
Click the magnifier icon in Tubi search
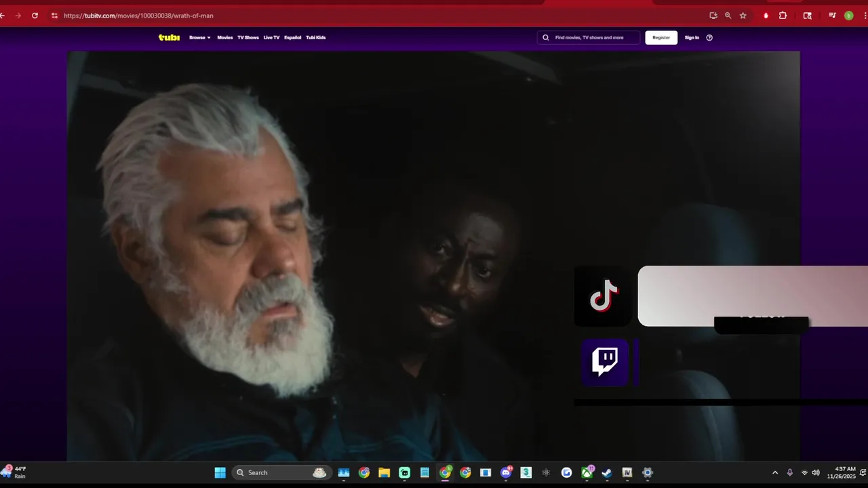(545, 37)
